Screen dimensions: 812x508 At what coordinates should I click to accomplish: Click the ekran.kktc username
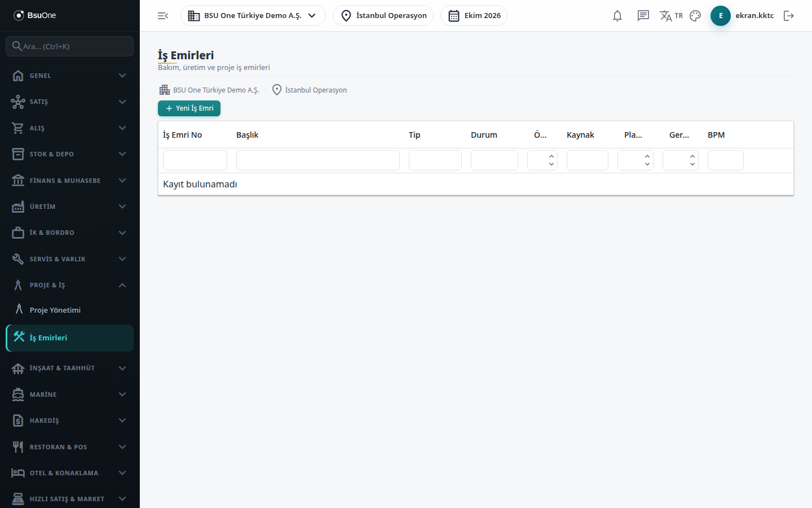click(754, 15)
